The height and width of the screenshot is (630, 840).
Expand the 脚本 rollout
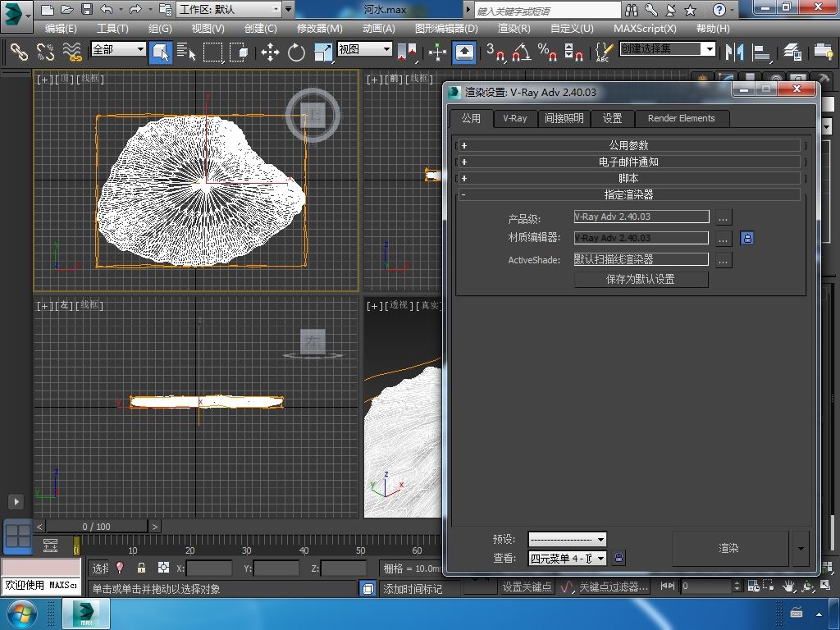[x=629, y=178]
